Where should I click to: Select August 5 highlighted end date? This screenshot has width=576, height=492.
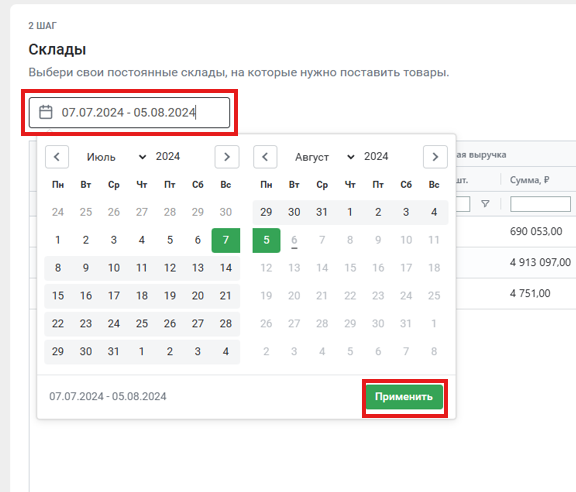(x=266, y=240)
